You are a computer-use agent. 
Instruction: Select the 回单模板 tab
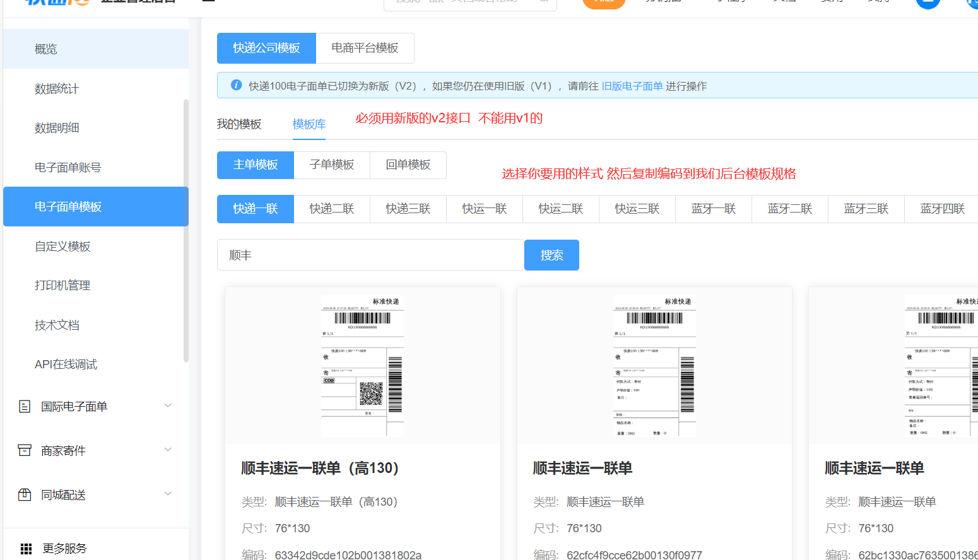[x=408, y=165]
